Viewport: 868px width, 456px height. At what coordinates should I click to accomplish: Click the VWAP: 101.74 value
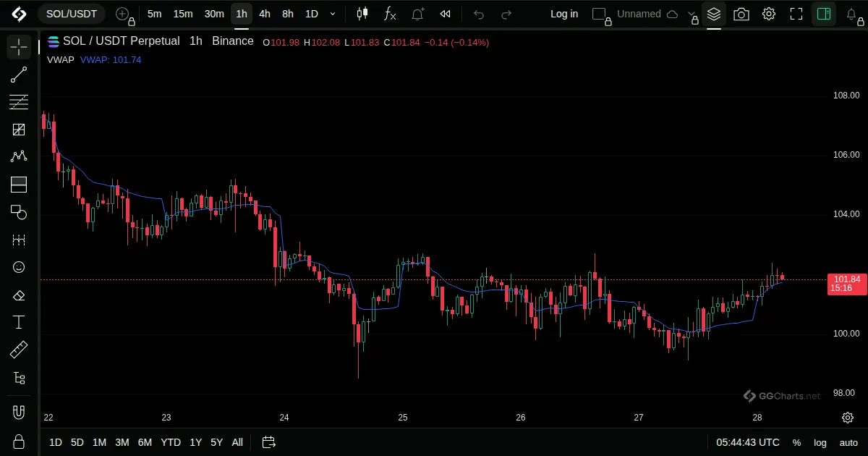(x=111, y=60)
